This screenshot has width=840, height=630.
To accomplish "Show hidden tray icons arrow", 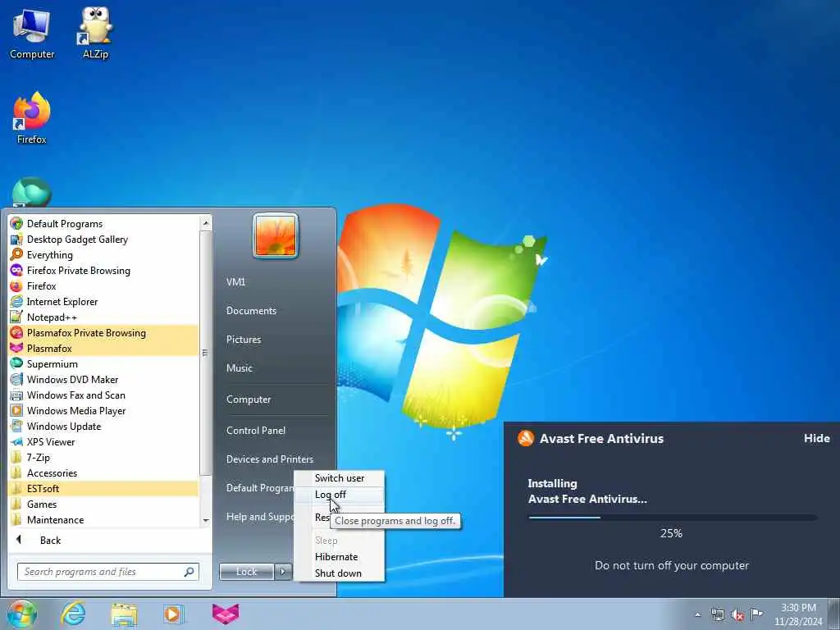I will pyautogui.click(x=697, y=614).
